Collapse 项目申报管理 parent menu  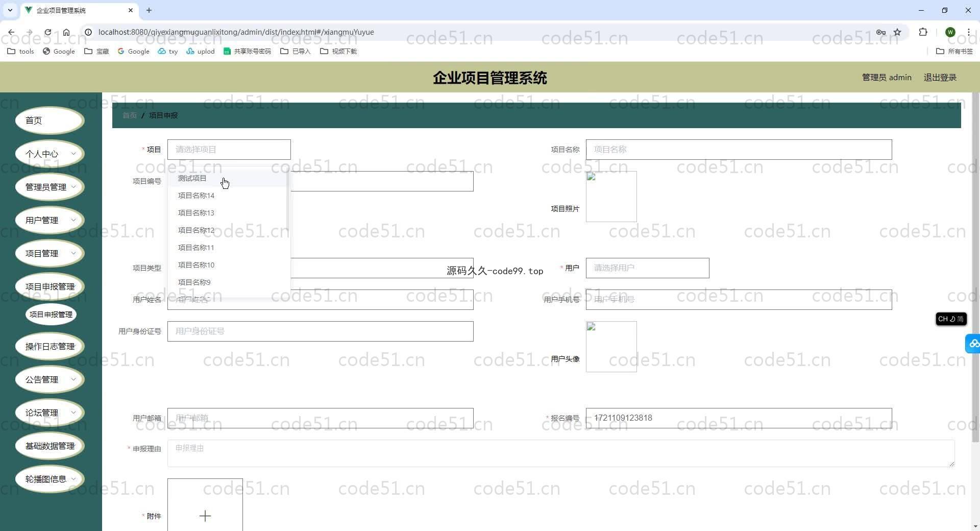point(50,286)
